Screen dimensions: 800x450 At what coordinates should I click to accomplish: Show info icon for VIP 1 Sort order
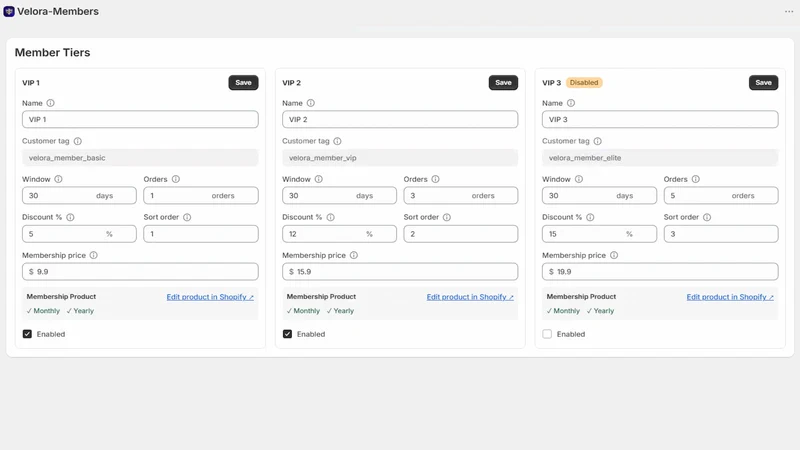pyautogui.click(x=187, y=217)
